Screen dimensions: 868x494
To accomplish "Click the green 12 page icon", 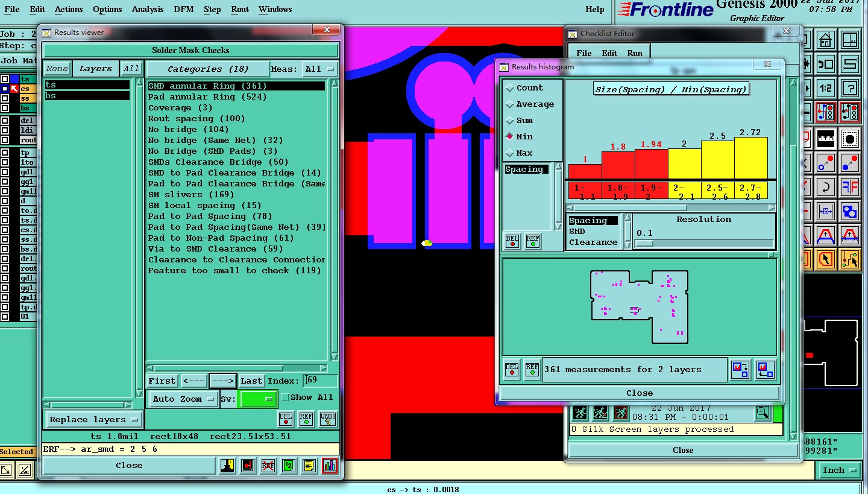I will pos(289,466).
